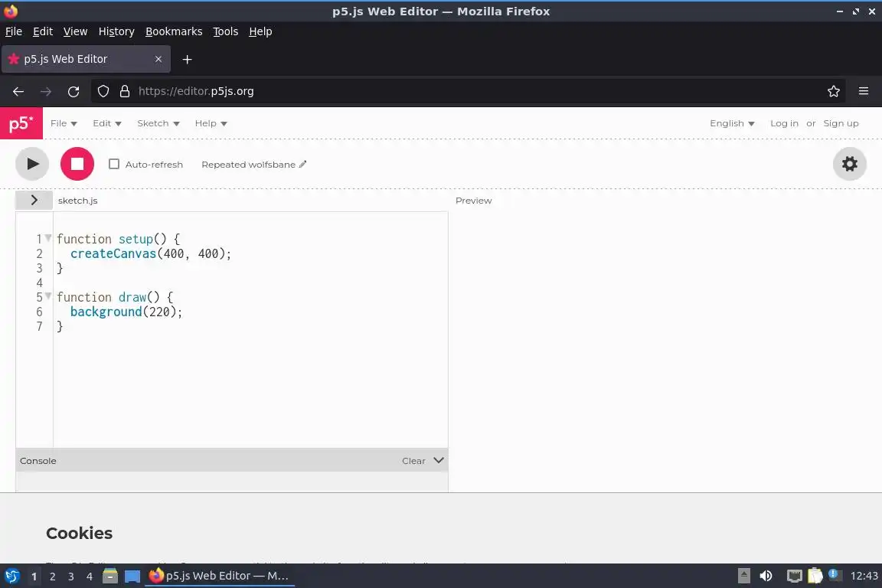This screenshot has height=588, width=882.
Task: Close the p5.js Web Editor tab
Action: (158, 59)
